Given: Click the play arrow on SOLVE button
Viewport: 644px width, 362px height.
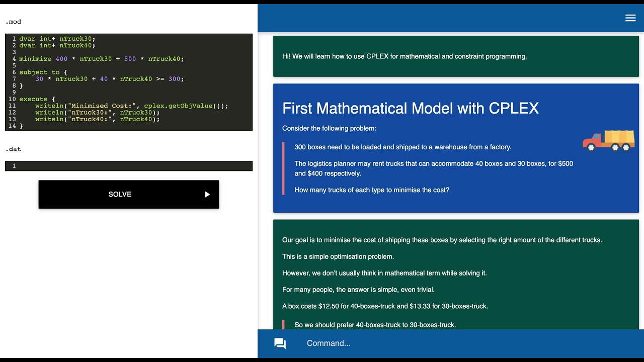Looking at the screenshot, I should (x=207, y=195).
